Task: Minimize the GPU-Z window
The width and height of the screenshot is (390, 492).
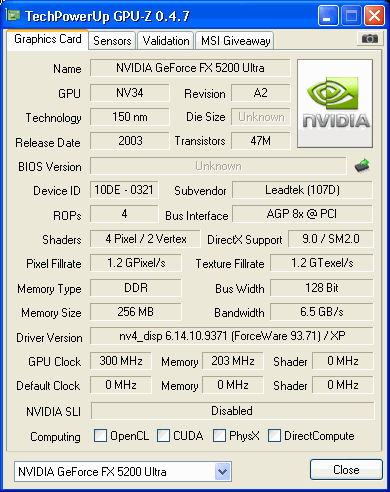Action: (x=328, y=16)
